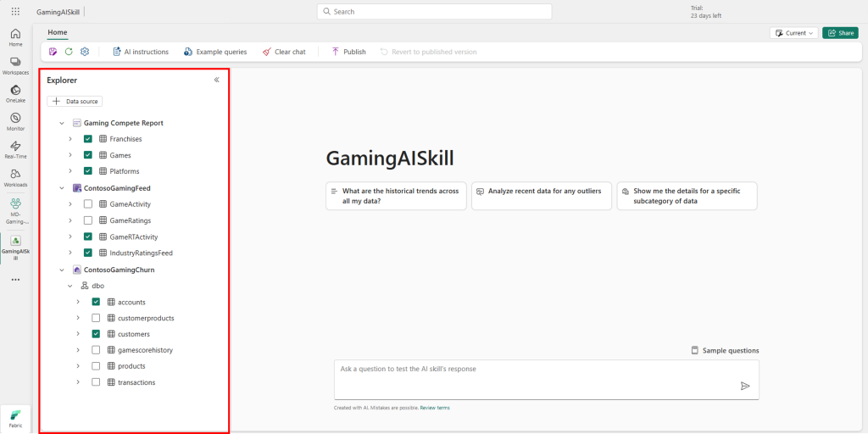
Task: Open the Monitor hub icon
Action: pyautogui.click(x=15, y=121)
